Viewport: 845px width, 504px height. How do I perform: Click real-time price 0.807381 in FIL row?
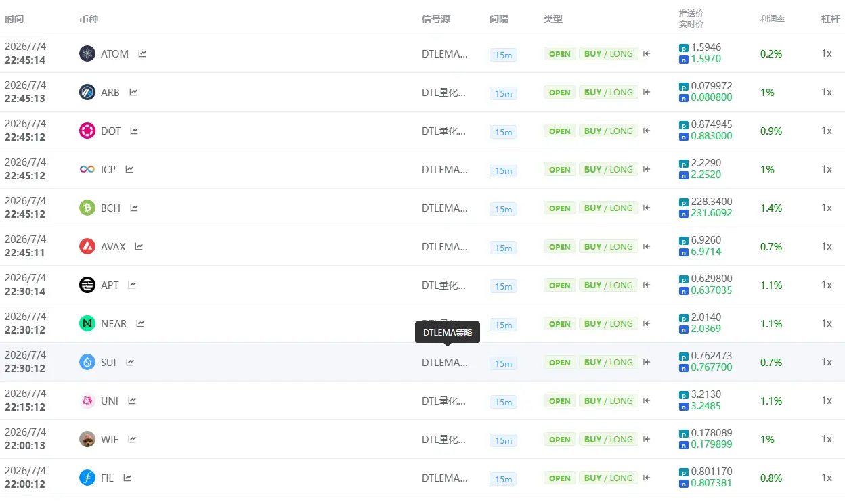tap(711, 483)
